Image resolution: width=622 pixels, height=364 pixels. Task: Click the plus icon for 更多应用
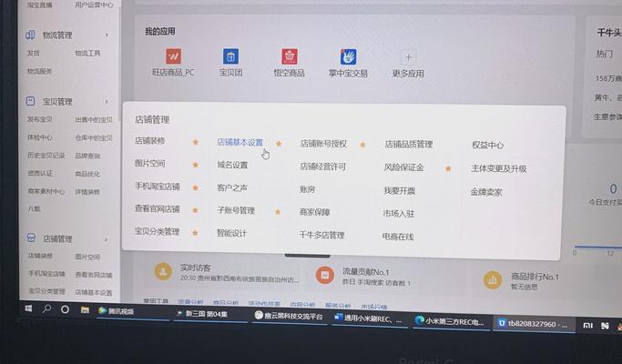coord(408,57)
